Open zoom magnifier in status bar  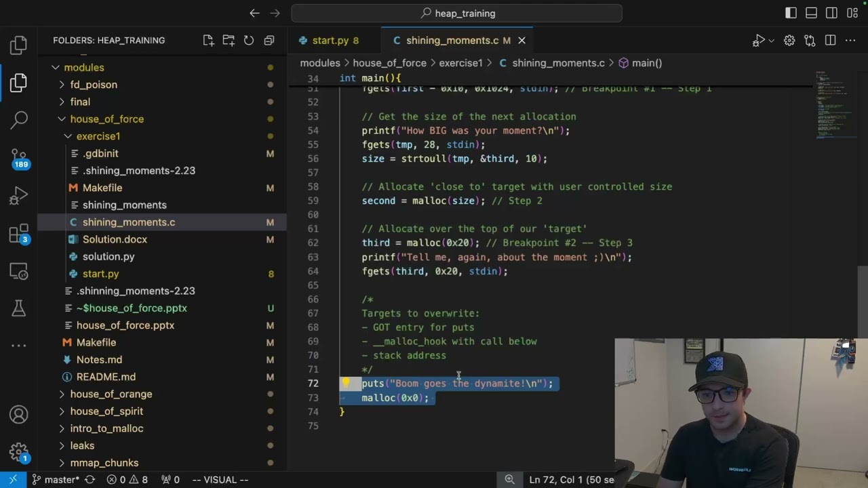click(509, 480)
